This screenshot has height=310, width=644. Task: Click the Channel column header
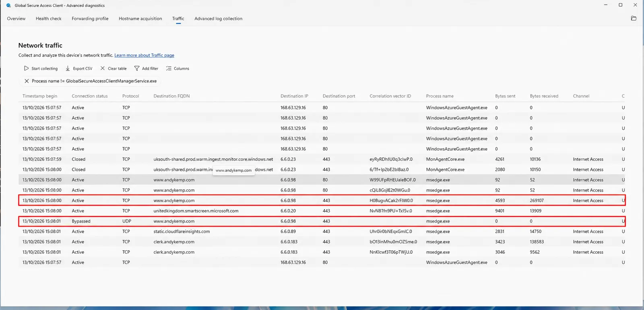(581, 96)
